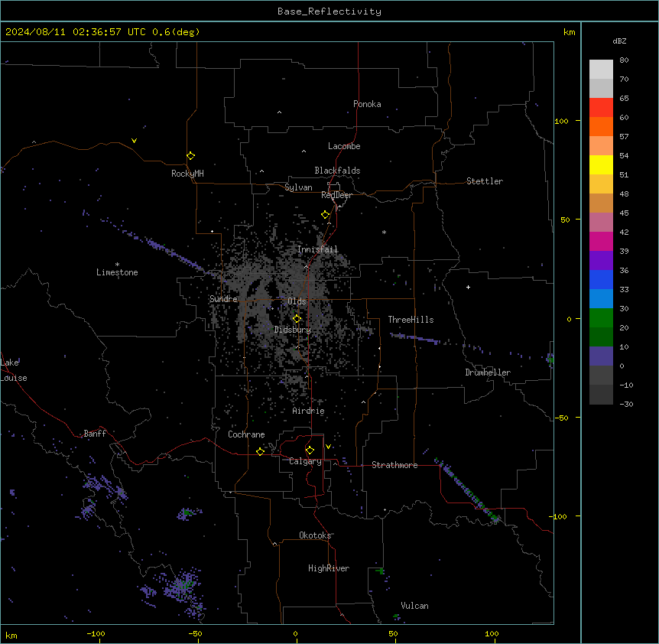Click the -50 tick on right axis
659x644 pixels.
[561, 418]
